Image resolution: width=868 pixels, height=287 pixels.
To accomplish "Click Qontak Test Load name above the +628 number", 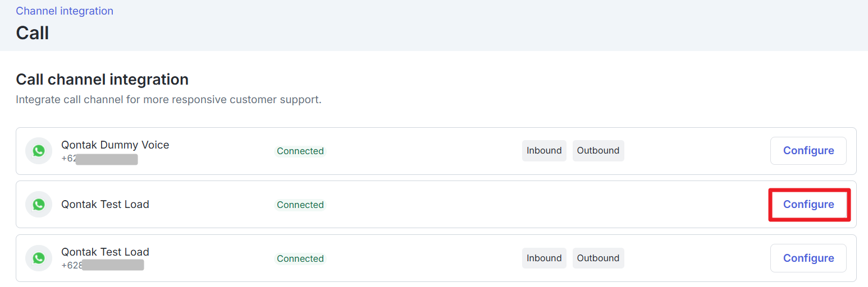I will (x=105, y=252).
